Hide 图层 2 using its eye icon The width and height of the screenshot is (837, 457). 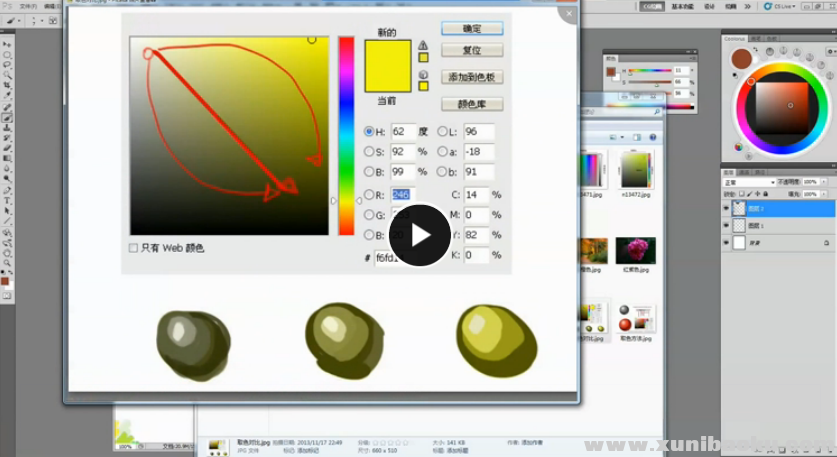726,209
